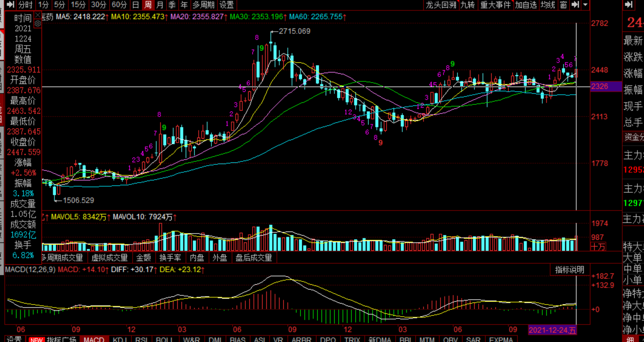
Task: Toggle 均线 moving average lines
Action: coord(548,5)
